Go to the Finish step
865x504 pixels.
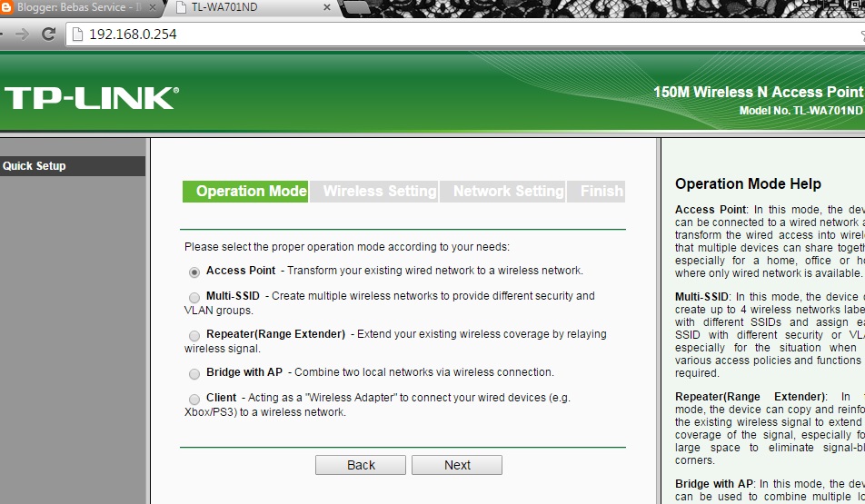click(596, 192)
